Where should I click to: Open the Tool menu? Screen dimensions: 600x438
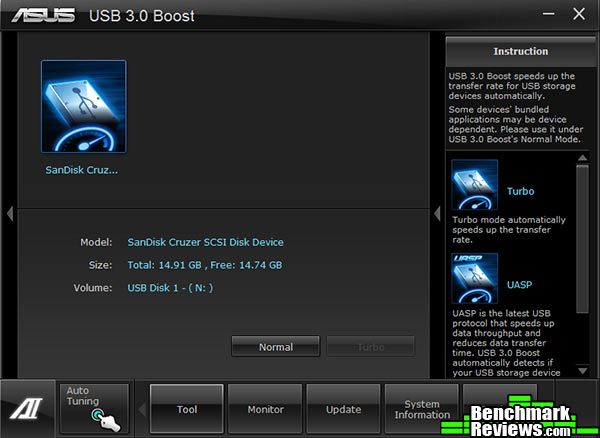[x=187, y=409]
